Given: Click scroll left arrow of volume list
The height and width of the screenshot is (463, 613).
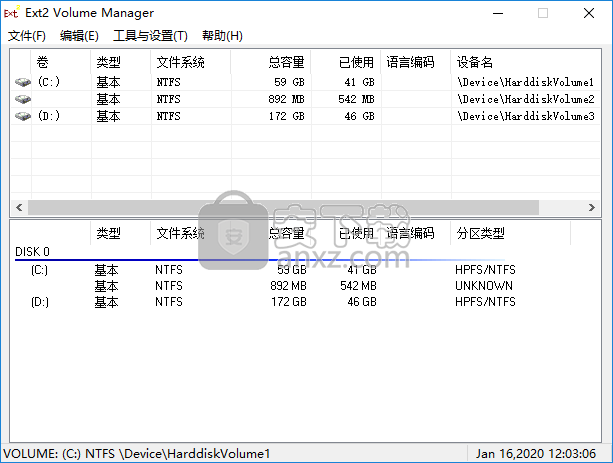Looking at the screenshot, I should (19, 207).
